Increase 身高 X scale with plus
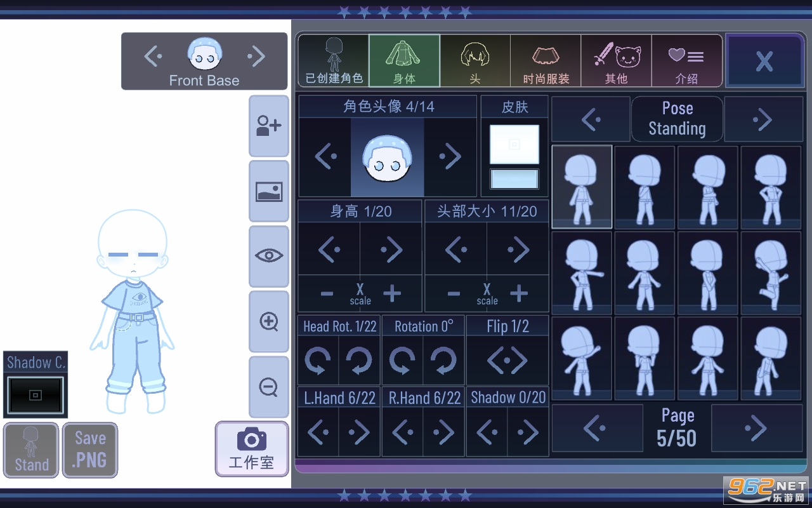The width and height of the screenshot is (812, 508). coord(392,293)
